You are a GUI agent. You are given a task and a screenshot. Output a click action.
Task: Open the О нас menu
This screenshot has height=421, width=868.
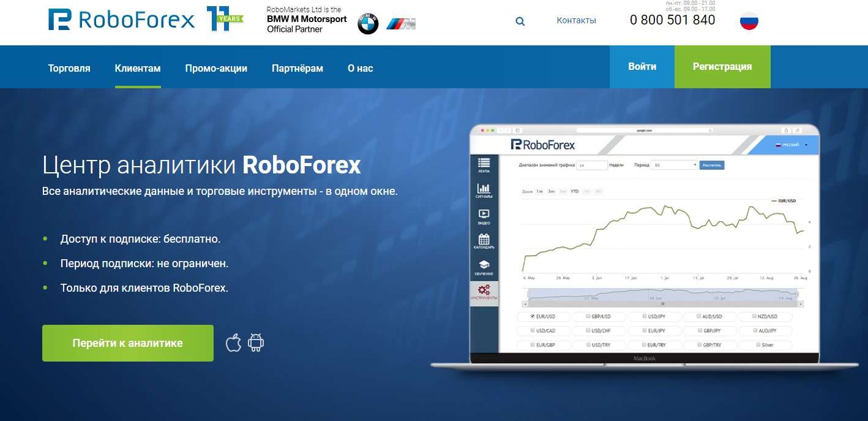pyautogui.click(x=360, y=68)
